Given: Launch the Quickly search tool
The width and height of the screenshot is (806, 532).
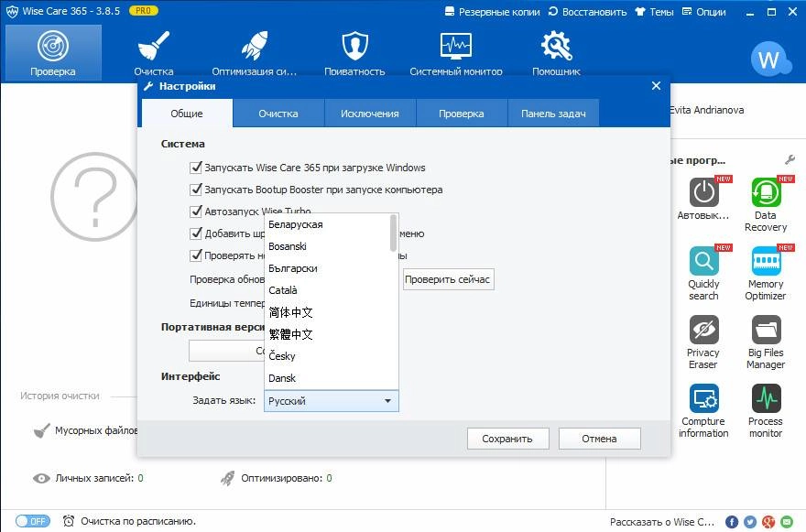Looking at the screenshot, I should 703,274.
